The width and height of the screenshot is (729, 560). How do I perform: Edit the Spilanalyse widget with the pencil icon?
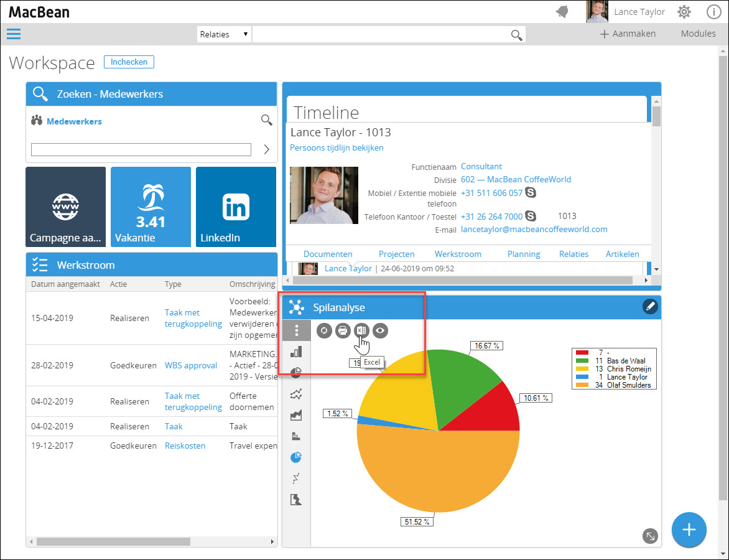(650, 307)
